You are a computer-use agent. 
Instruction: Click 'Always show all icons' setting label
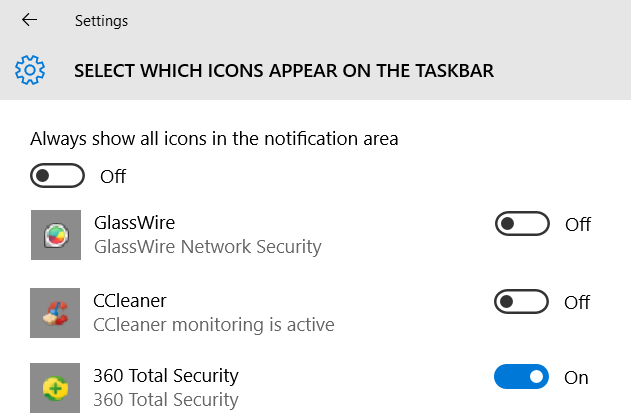(x=214, y=139)
